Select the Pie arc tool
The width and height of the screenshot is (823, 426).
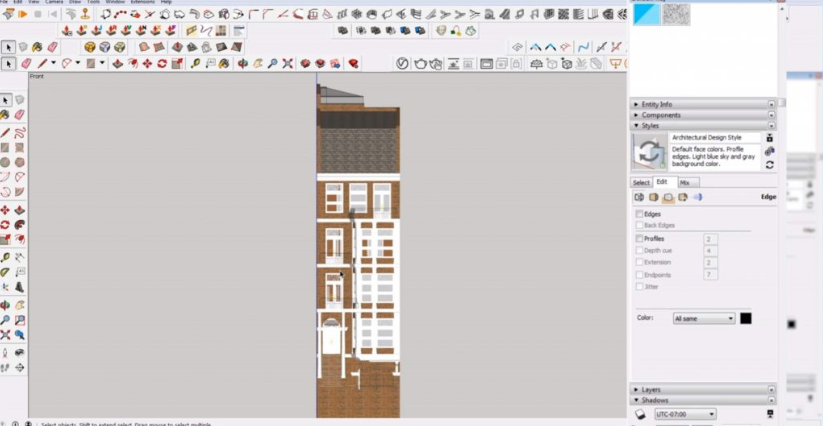[x=20, y=191]
